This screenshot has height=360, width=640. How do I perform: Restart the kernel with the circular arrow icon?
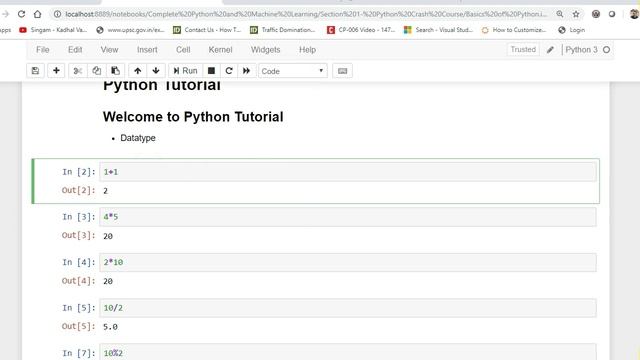pos(229,71)
